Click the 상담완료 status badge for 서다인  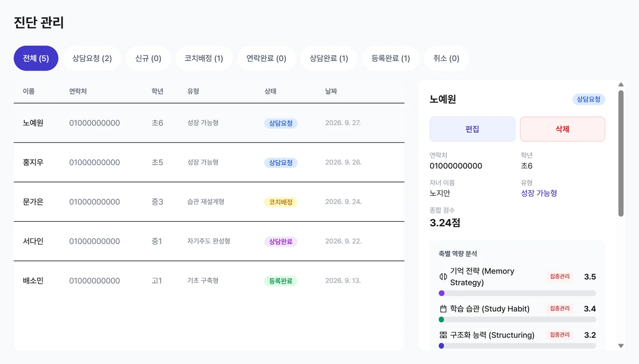point(281,242)
